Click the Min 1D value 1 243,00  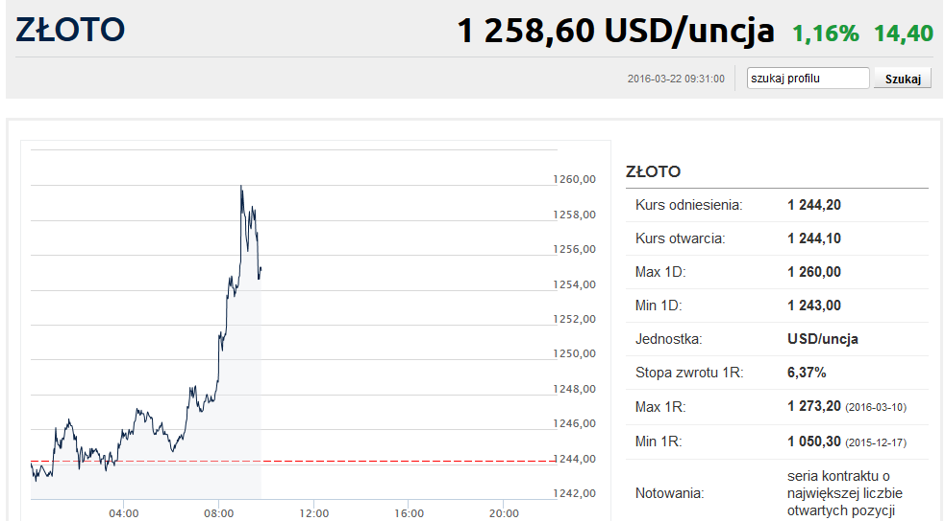pos(814,306)
